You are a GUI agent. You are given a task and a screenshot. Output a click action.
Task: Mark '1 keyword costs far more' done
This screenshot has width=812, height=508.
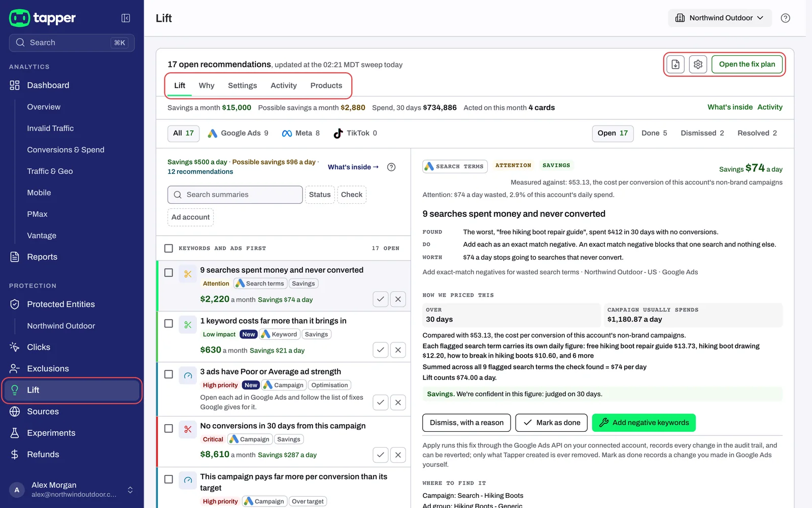click(381, 350)
